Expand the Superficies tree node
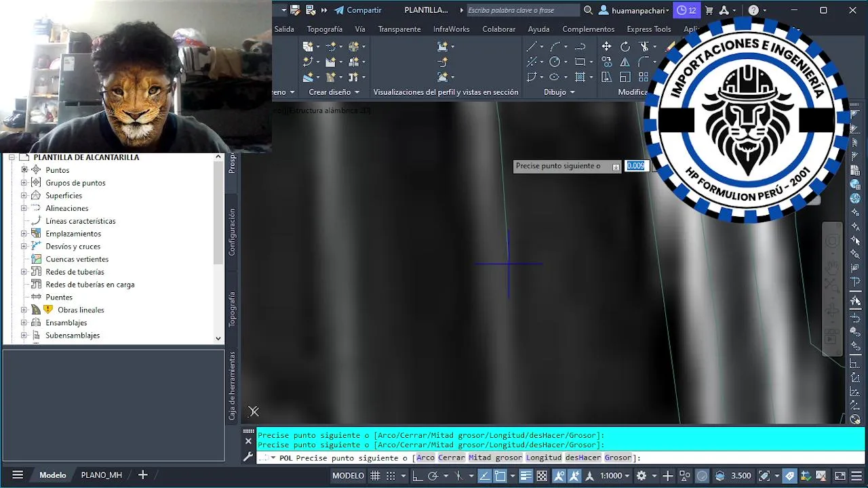This screenshot has height=488, width=868. (24, 195)
